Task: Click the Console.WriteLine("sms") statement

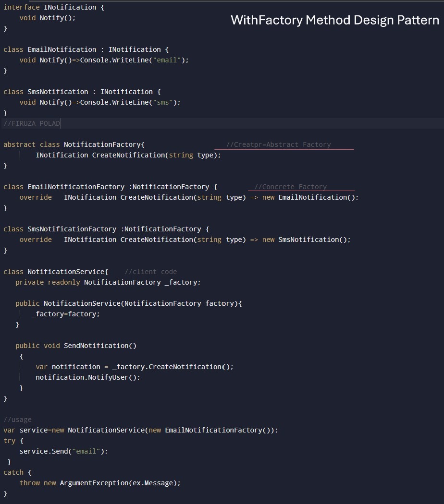Action: [130, 102]
